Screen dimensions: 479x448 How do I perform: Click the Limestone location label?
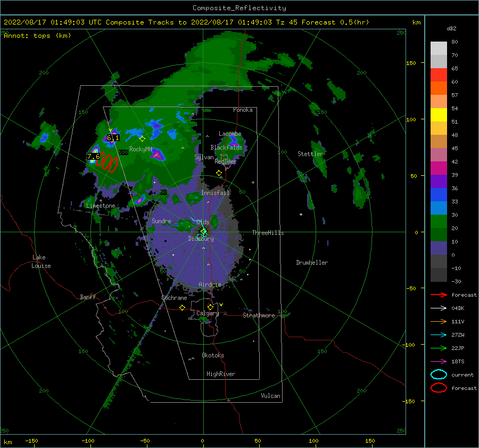[x=101, y=206]
